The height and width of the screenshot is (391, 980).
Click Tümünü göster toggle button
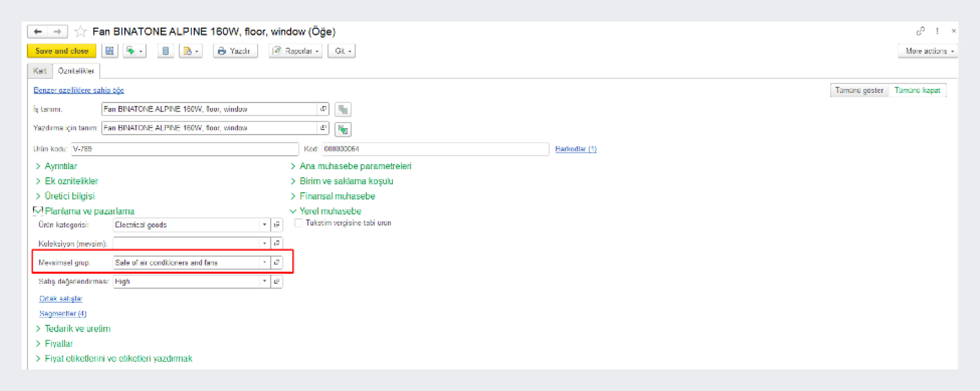859,91
